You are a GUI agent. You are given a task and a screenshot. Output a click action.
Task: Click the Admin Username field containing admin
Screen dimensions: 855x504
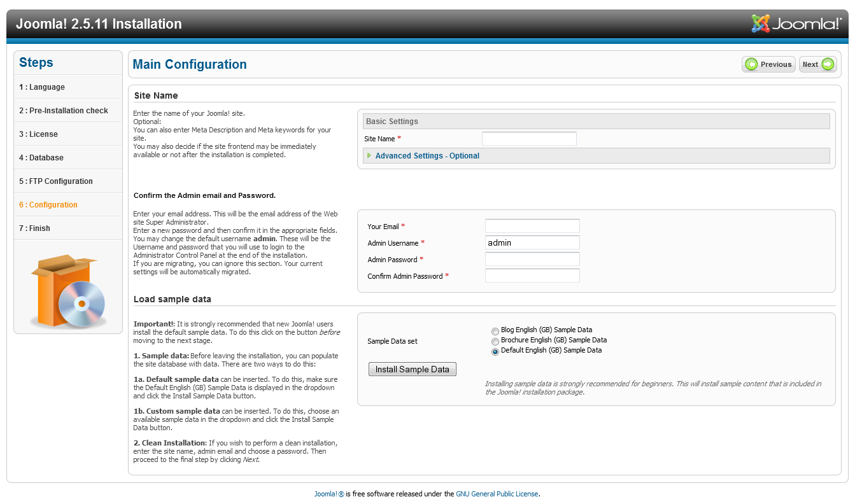pos(532,242)
